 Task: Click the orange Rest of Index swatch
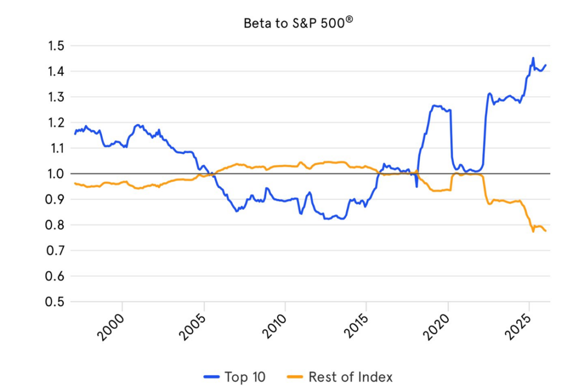tap(295, 377)
